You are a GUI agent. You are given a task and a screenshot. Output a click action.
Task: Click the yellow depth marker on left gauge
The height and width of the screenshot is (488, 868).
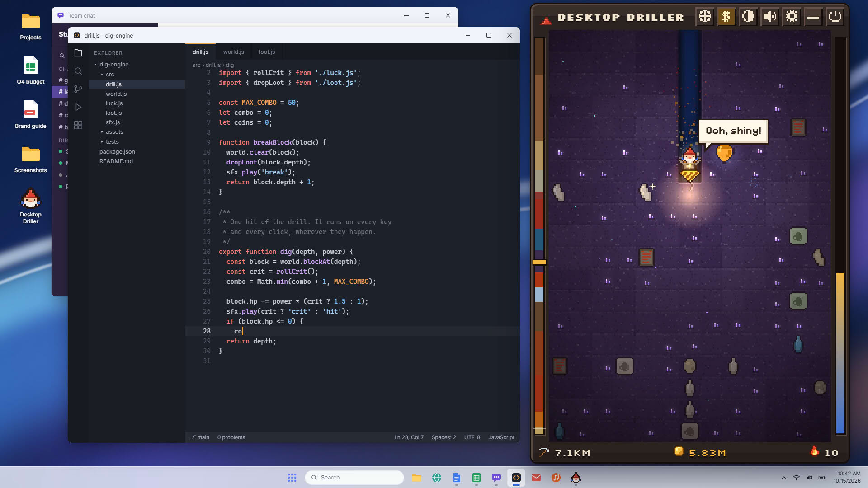click(539, 263)
